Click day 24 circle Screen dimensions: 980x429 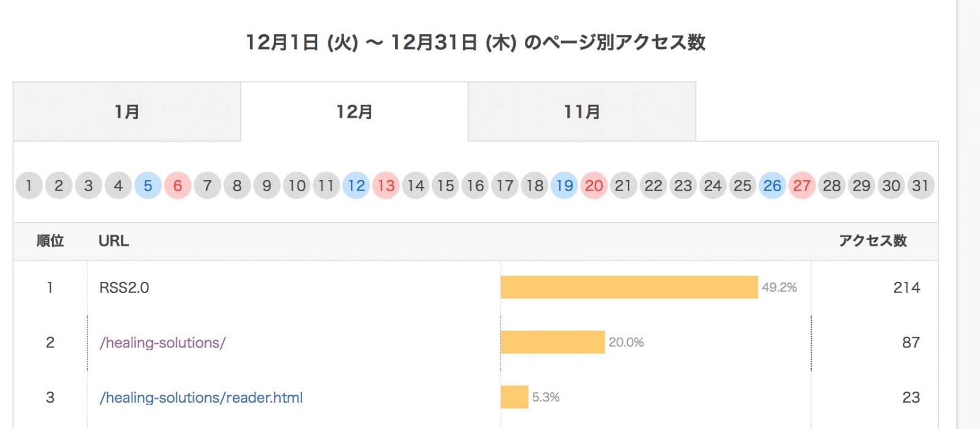pos(713,185)
